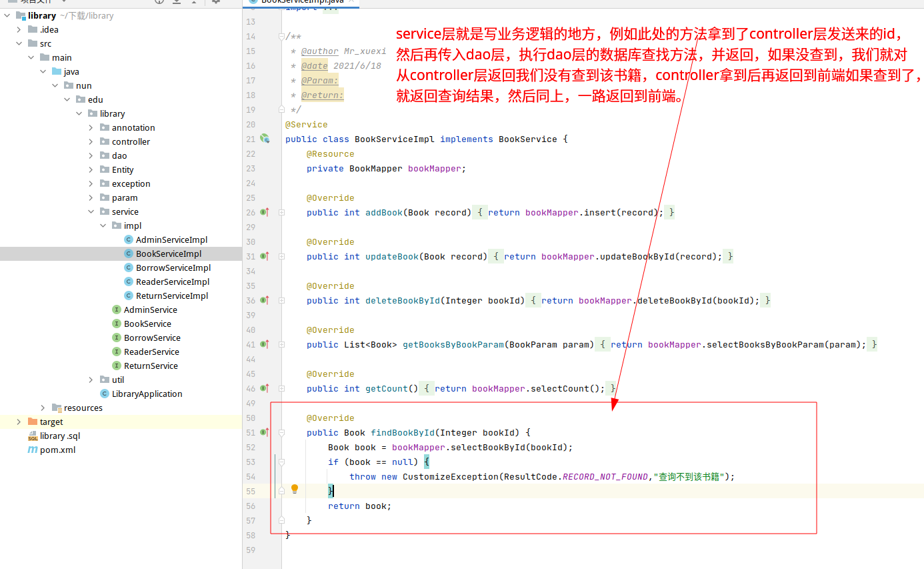
Task: Click the implements gutter icon beside addBook
Action: click(265, 212)
